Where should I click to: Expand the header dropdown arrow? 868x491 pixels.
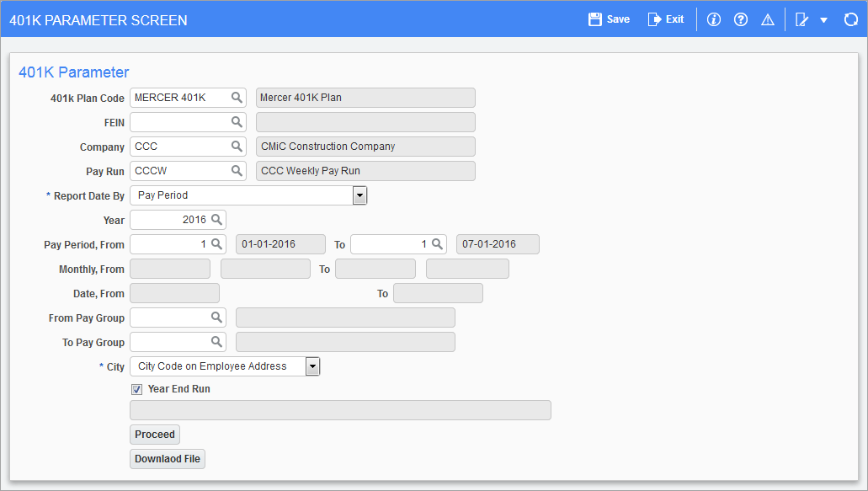point(823,20)
